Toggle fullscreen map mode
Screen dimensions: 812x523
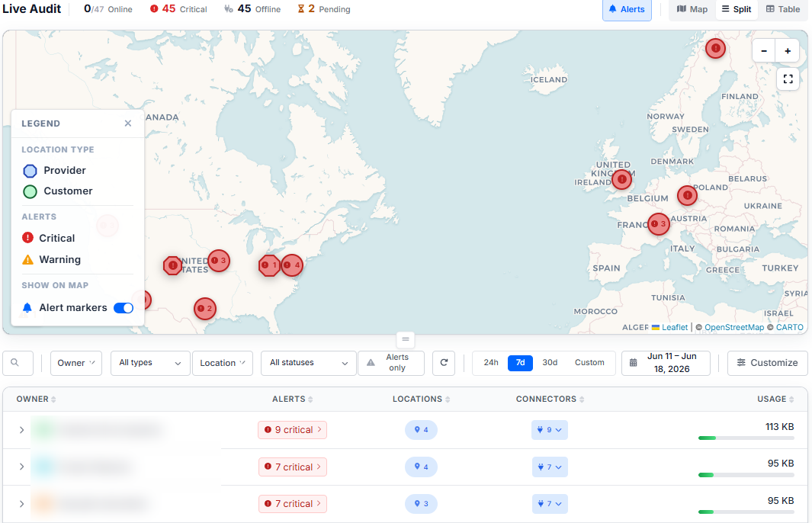click(x=788, y=79)
